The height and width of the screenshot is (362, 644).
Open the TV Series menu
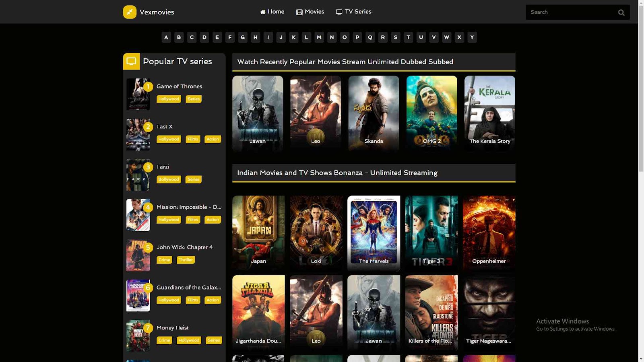(354, 12)
